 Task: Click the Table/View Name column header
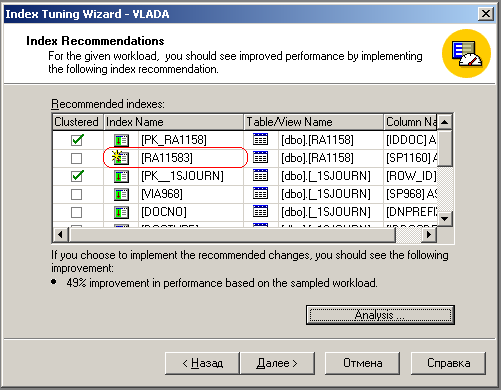point(314,122)
